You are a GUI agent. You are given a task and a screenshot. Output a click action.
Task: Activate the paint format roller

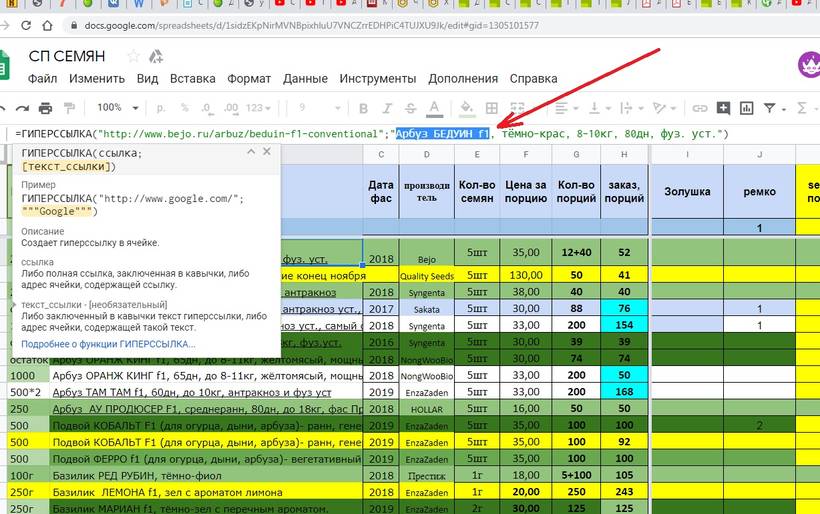[x=69, y=108]
